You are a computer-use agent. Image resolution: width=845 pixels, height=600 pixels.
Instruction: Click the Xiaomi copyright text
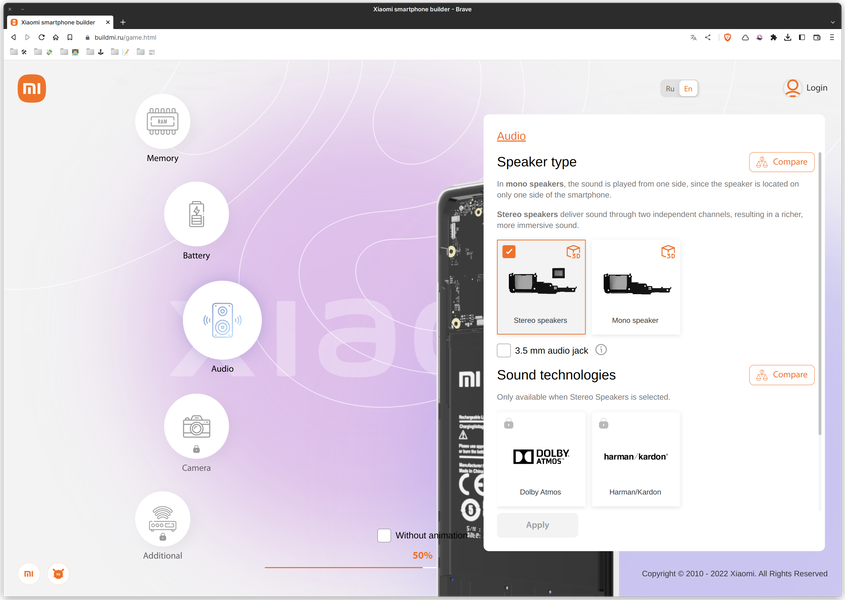pyautogui.click(x=735, y=574)
